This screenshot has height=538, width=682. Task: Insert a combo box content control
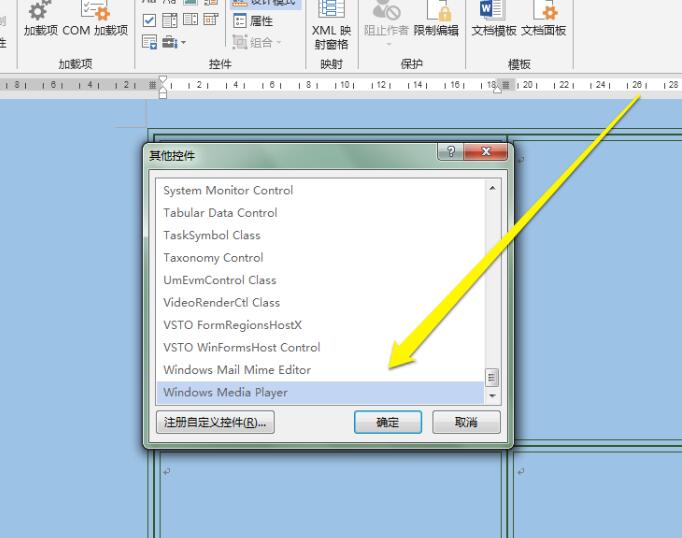(x=170, y=20)
